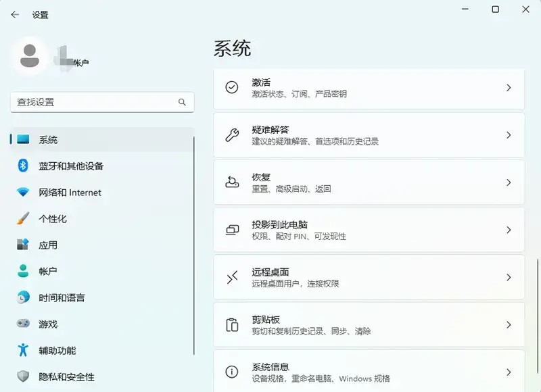This screenshot has width=541, height=392.
Task: Click the 剪贴板 clipboard icon
Action: (x=231, y=324)
